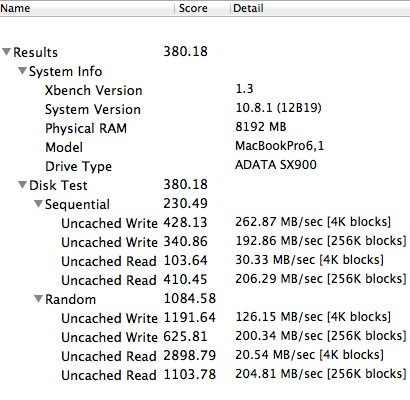Click the Name column header
Image resolution: width=410 pixels, height=400 pixels.
(87, 8)
